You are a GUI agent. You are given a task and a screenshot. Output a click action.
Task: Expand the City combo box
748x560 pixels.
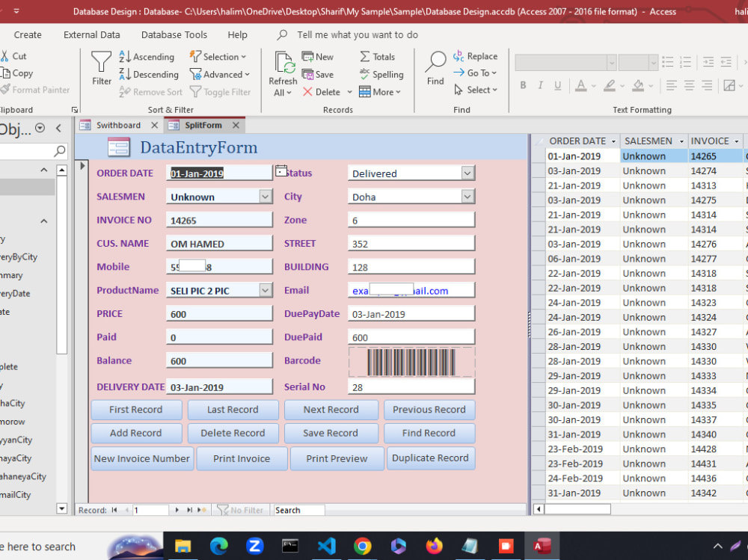[x=467, y=197]
